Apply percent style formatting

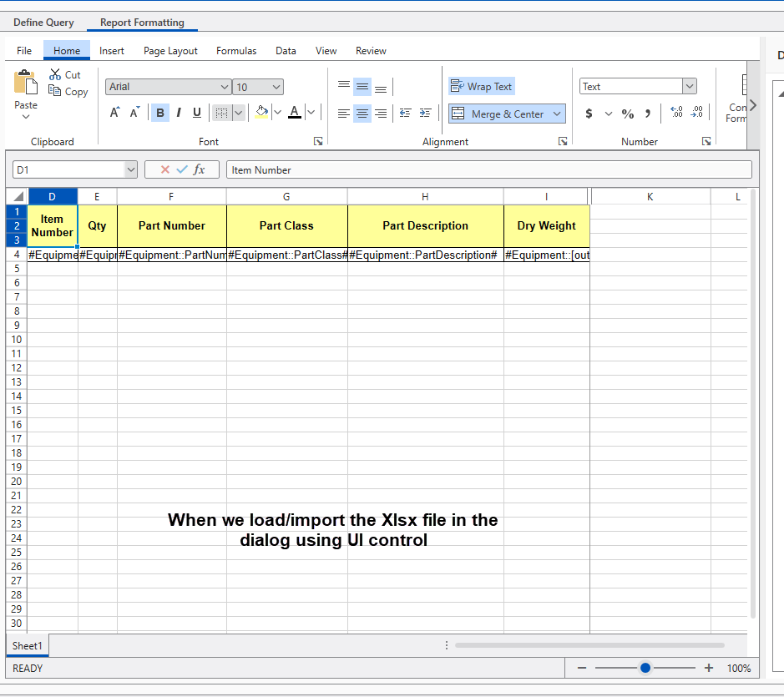point(628,114)
